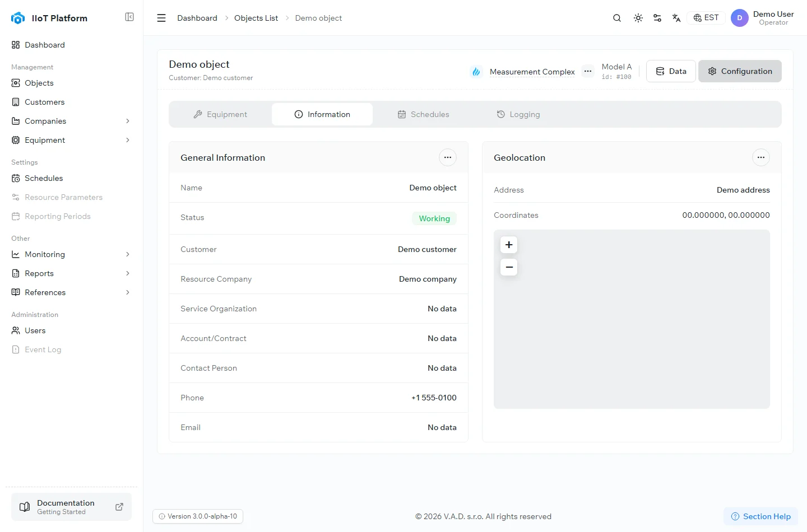Change the EST timezone selector
Image resolution: width=807 pixels, height=532 pixels.
tap(706, 18)
